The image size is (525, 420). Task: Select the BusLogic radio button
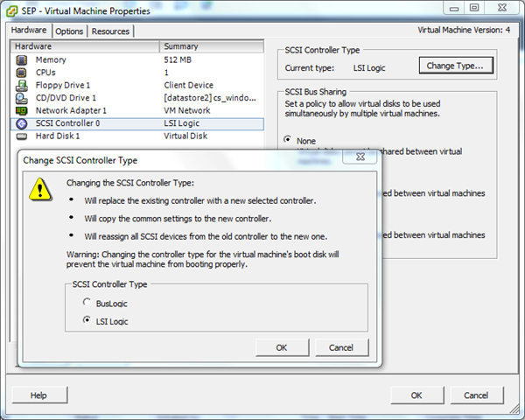(86, 302)
